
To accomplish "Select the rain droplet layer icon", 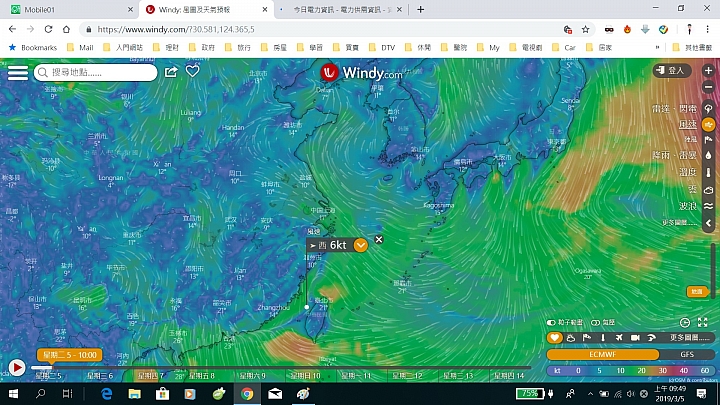I will (x=709, y=155).
